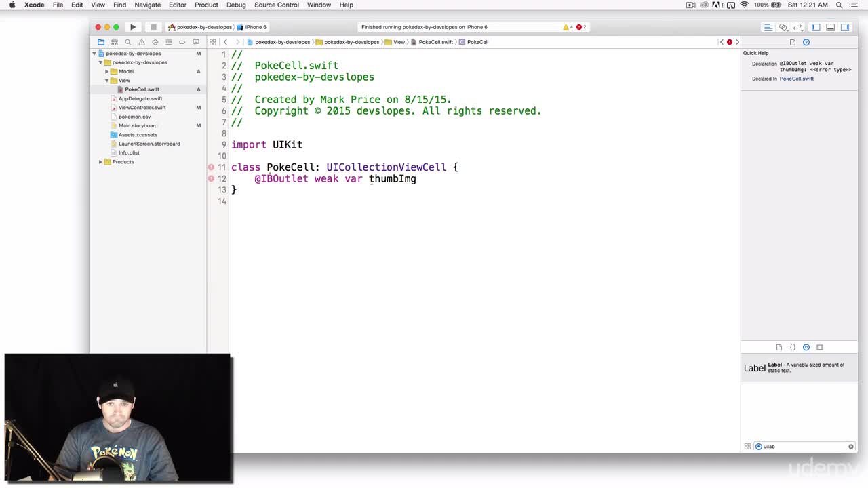Viewport: 868px width, 488px height.
Task: Open the View jump bar segment
Action: (x=395, y=42)
